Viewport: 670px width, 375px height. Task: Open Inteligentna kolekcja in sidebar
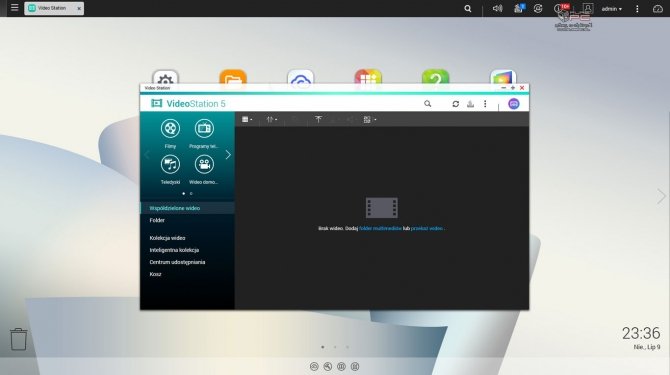click(188, 250)
